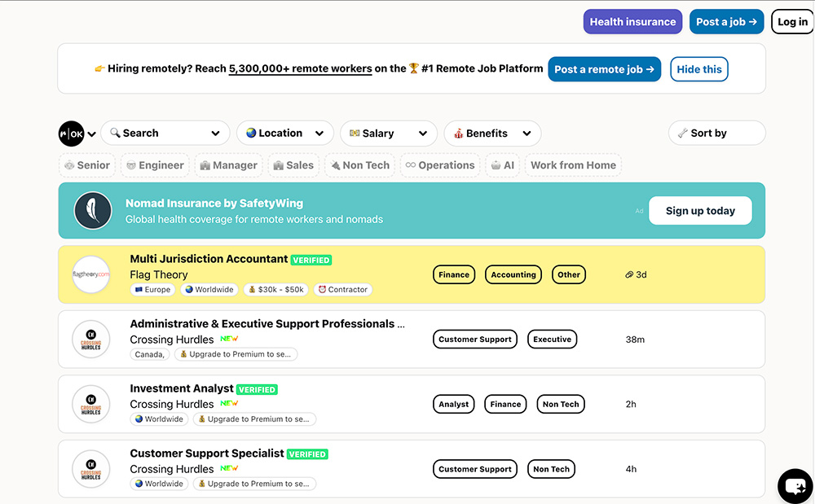Screen dimensions: 815x504
Task: Click Customer Support tag on Administrative row
Action: (475, 339)
